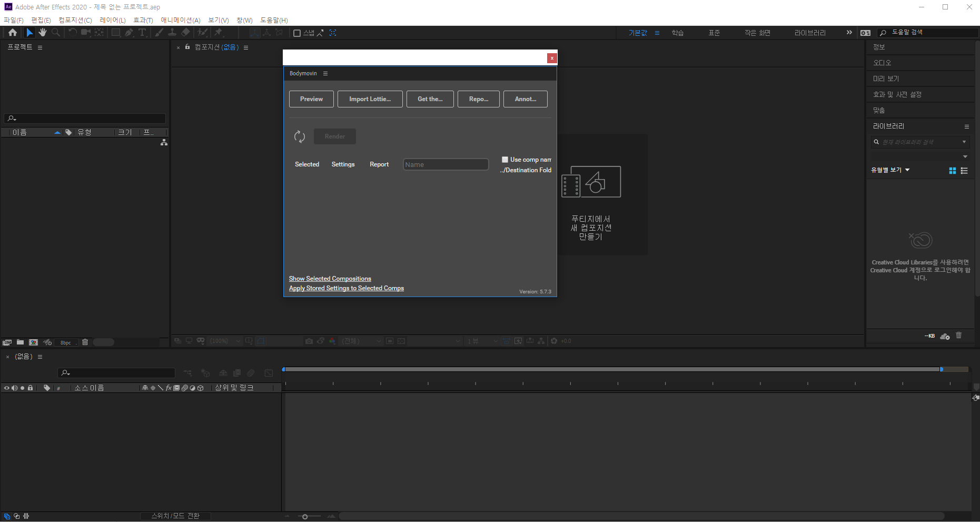The height and width of the screenshot is (522, 980).
Task: Select the Pen tool
Action: pyautogui.click(x=129, y=33)
